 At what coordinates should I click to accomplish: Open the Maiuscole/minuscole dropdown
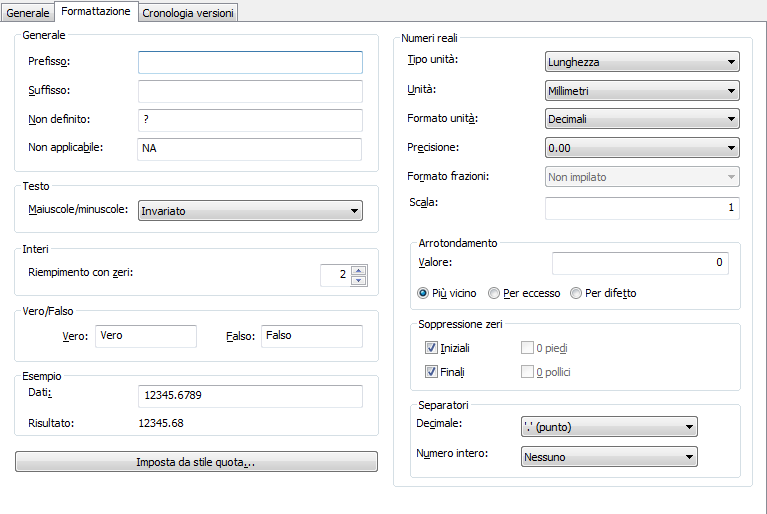tap(250, 211)
